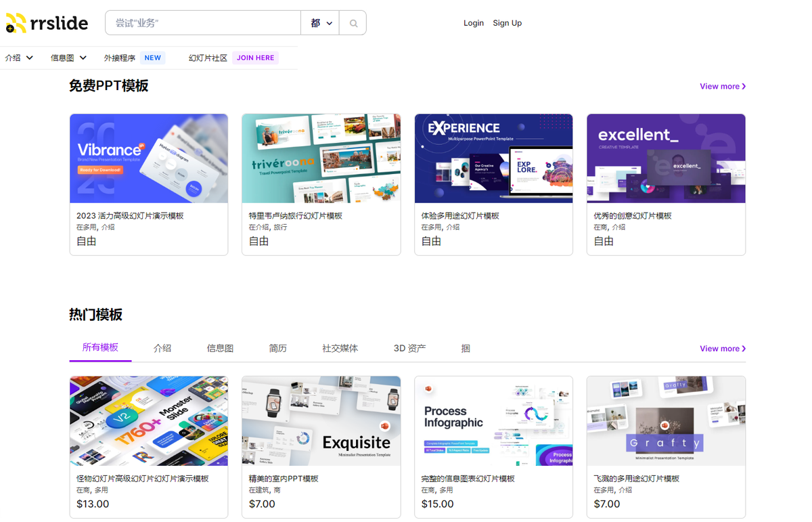Select the 捆 tab
Screen dimensions: 812x522
(x=466, y=349)
